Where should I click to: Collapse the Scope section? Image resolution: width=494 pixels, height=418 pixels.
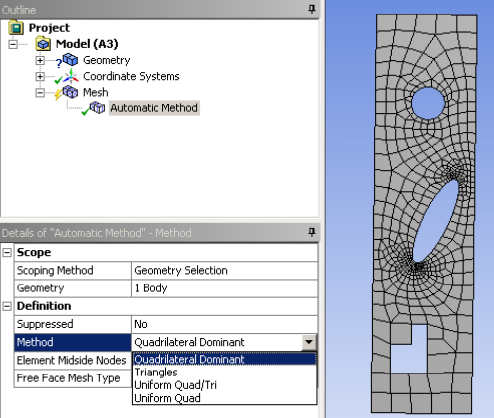click(7, 252)
